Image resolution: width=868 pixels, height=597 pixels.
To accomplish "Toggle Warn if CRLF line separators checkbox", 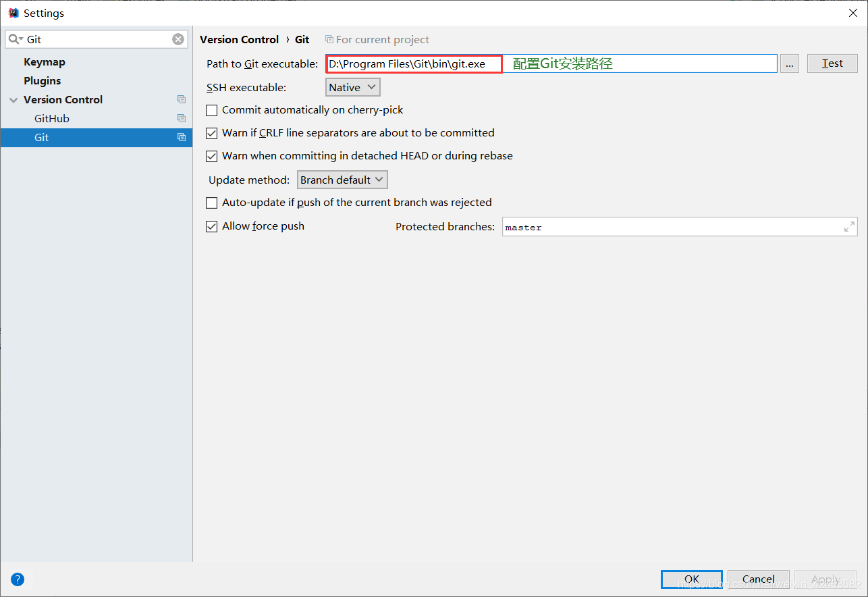I will [x=212, y=133].
